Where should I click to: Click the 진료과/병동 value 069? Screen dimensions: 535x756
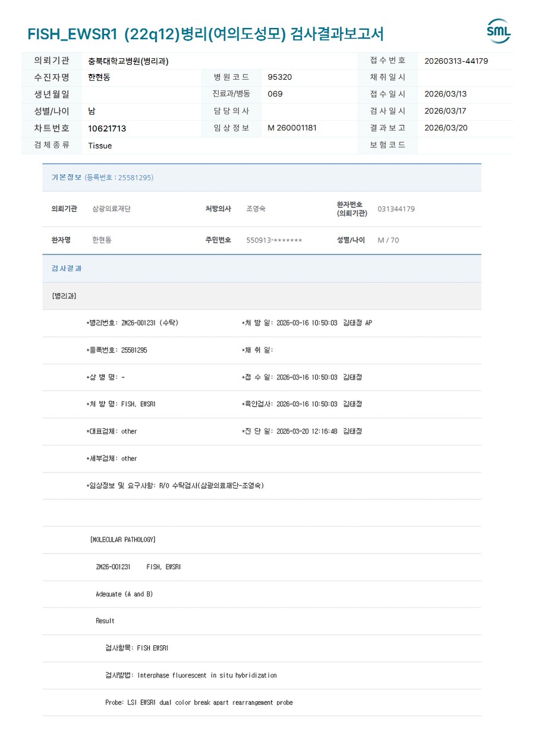click(275, 94)
